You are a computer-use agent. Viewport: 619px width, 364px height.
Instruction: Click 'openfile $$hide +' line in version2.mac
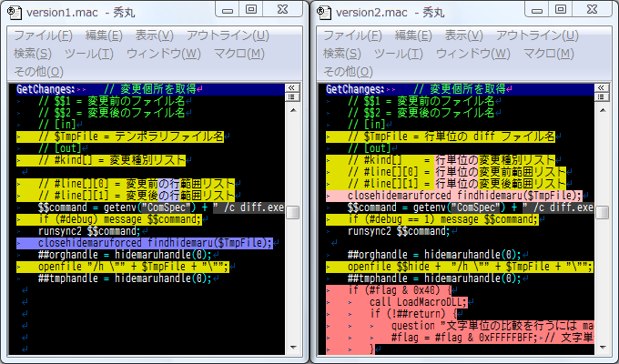coord(460,267)
